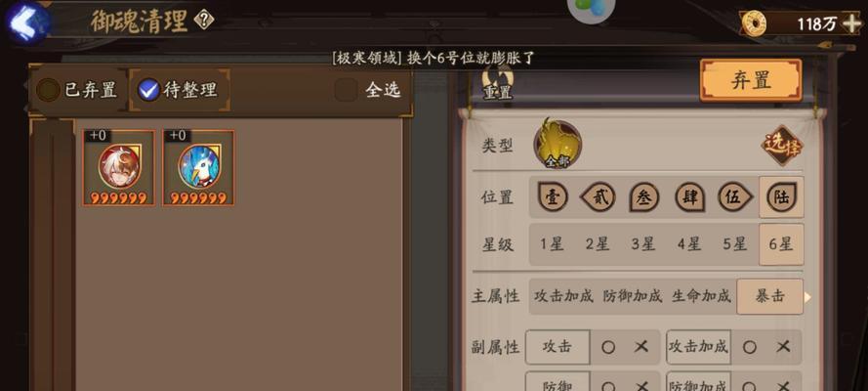
Task: Add currency with the plus icon
Action: [x=850, y=23]
